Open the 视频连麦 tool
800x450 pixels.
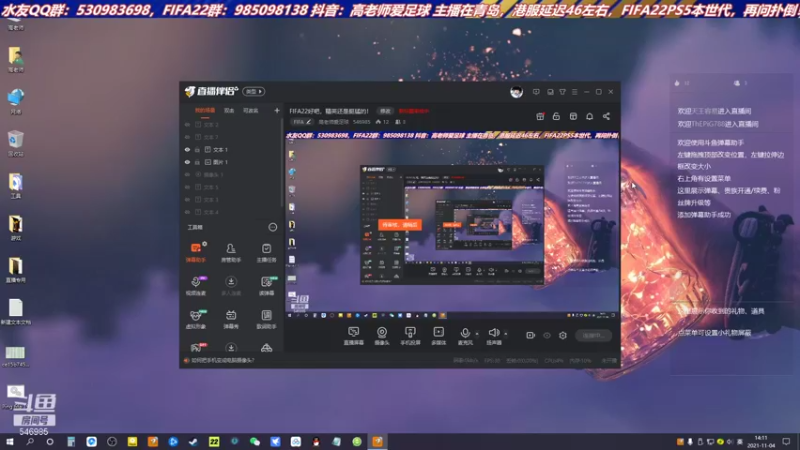coord(195,285)
